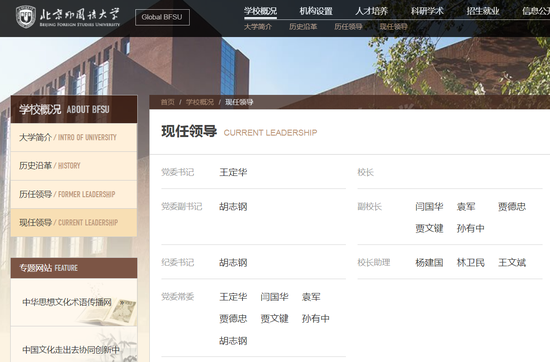Image resolution: width=550 pixels, height=362 pixels.
Task: Click 贾文键 in 副校长 list
Action: (429, 229)
